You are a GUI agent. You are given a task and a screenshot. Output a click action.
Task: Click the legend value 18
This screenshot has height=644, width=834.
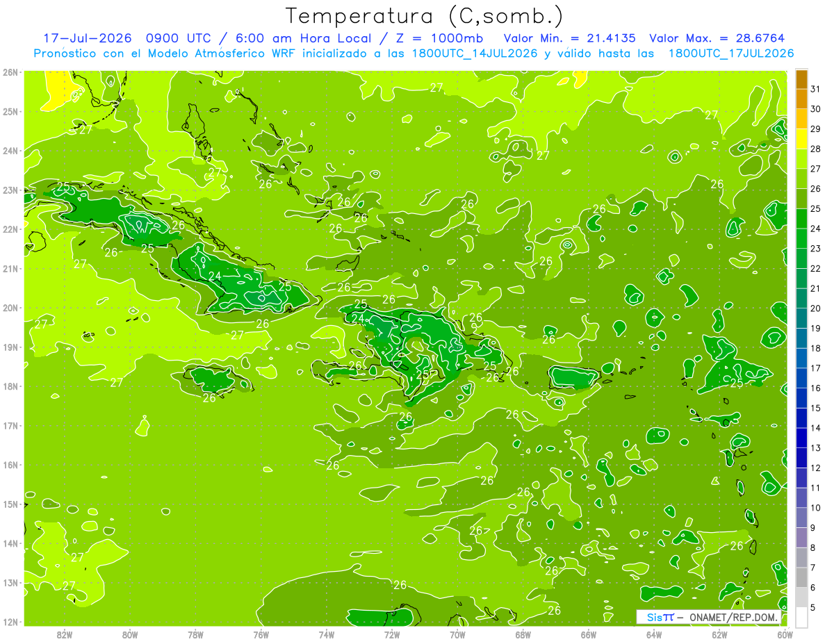point(815,348)
